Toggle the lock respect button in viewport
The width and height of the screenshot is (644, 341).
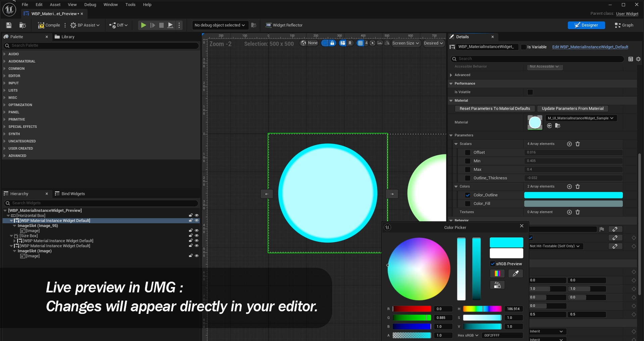click(x=332, y=43)
